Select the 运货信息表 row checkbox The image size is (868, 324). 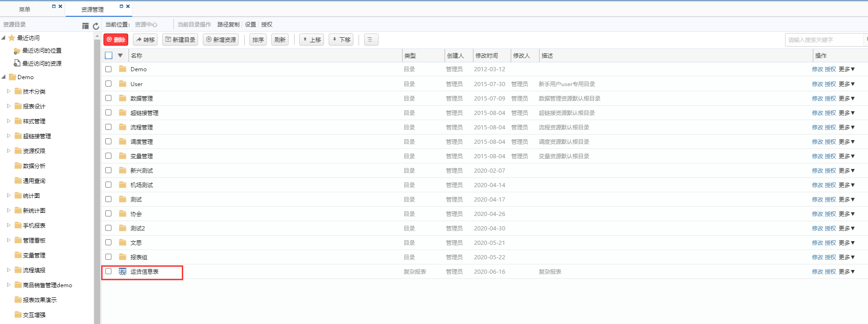[109, 271]
